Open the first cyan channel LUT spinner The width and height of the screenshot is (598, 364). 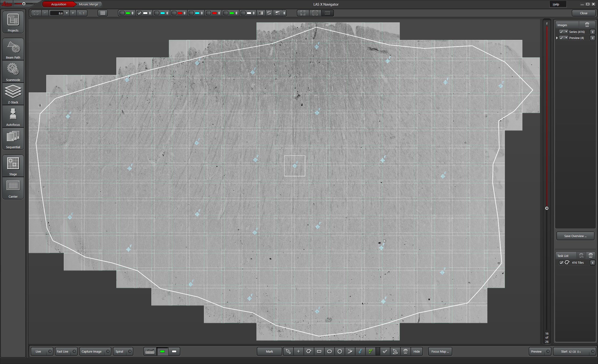167,13
